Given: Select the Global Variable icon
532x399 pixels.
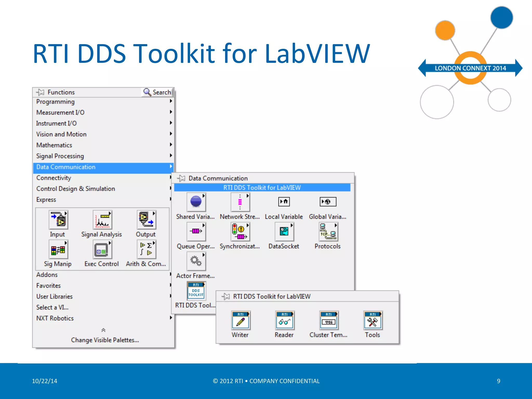Looking at the screenshot, I should click(x=328, y=202).
